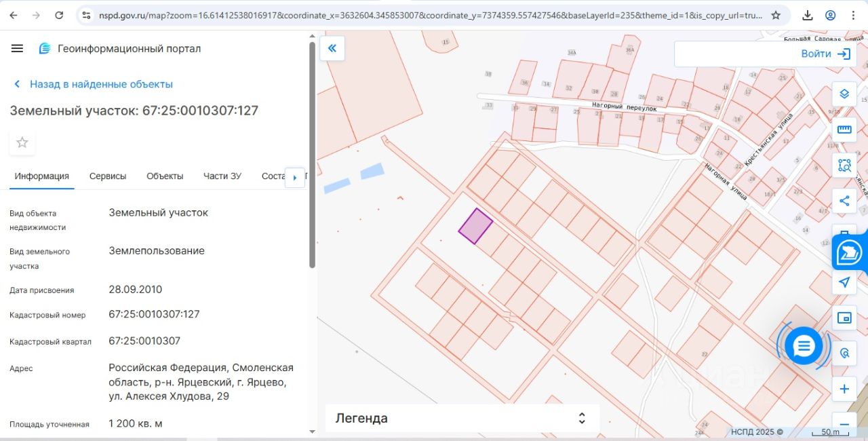Switch to the Информация tab
The width and height of the screenshot is (868, 441).
pos(42,176)
